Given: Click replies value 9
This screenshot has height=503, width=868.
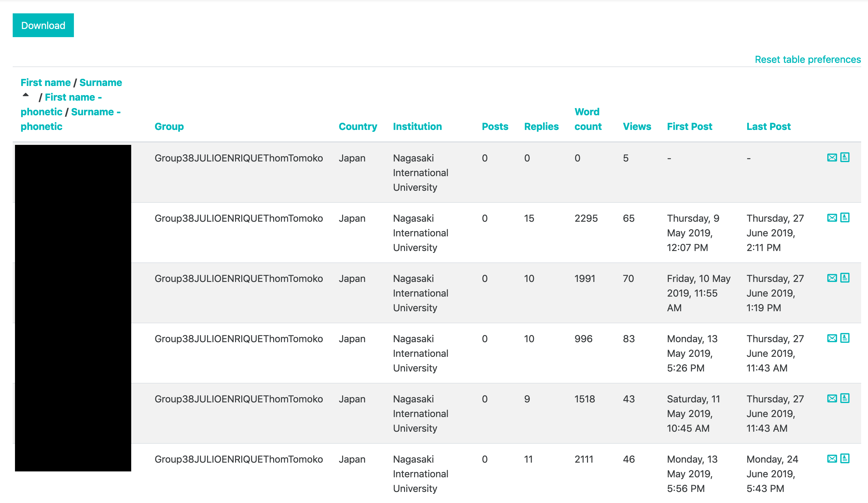Looking at the screenshot, I should (527, 399).
